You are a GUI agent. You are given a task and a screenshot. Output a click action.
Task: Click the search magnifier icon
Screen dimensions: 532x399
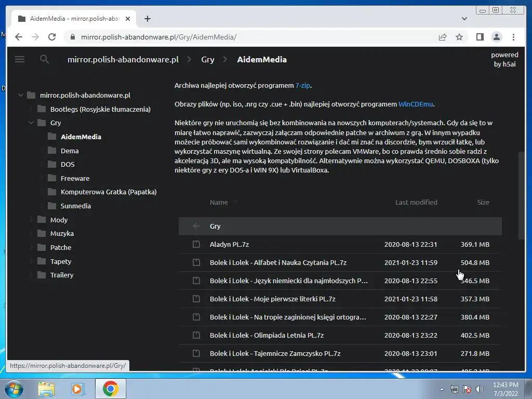[45, 59]
